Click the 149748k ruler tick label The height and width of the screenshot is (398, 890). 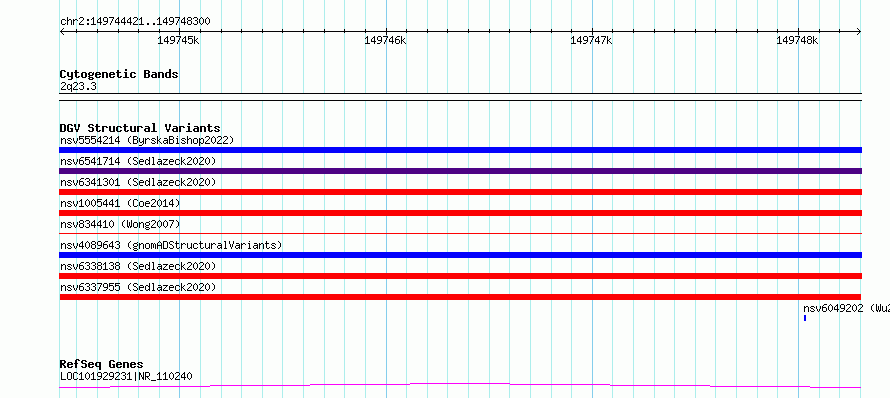tap(797, 40)
